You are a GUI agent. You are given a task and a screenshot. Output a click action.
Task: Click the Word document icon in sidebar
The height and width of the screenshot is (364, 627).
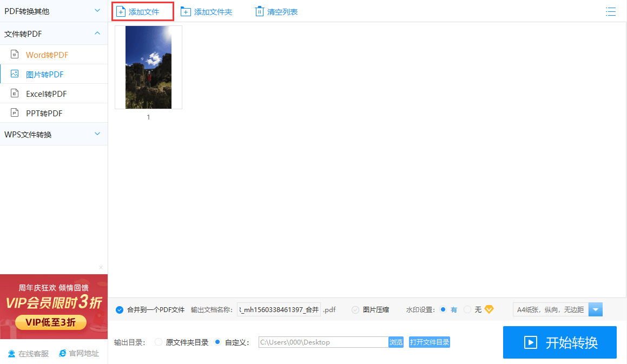tap(15, 54)
